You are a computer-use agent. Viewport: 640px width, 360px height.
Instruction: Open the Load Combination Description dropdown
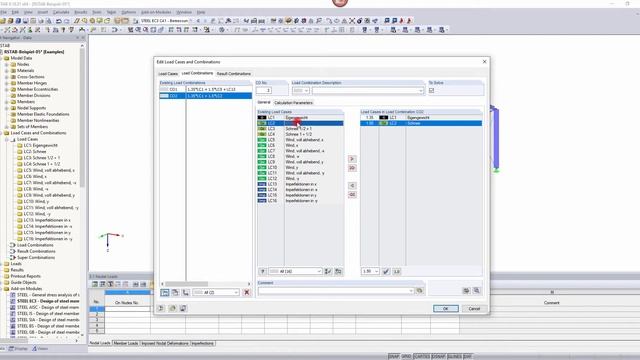[421, 90]
